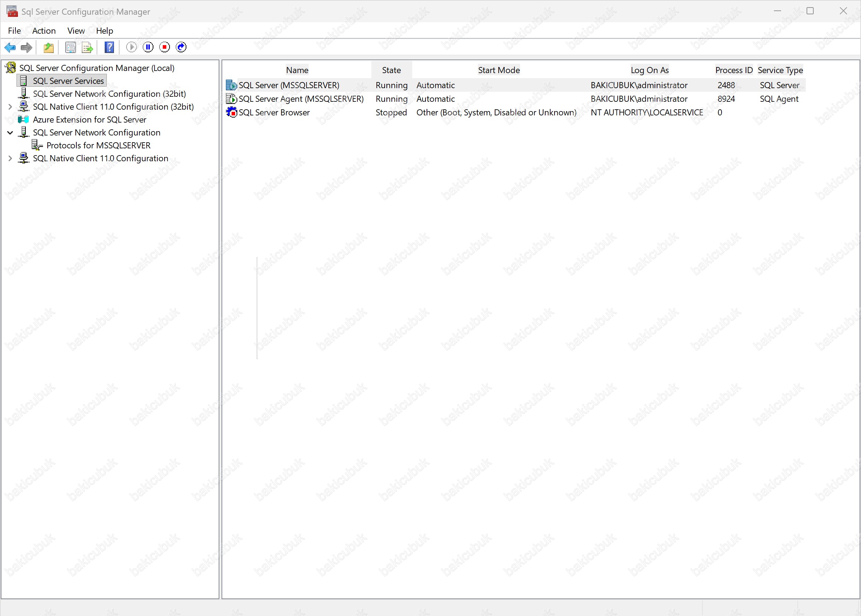Select the SQL Server Browser service row
The width and height of the screenshot is (861, 616).
pos(274,113)
